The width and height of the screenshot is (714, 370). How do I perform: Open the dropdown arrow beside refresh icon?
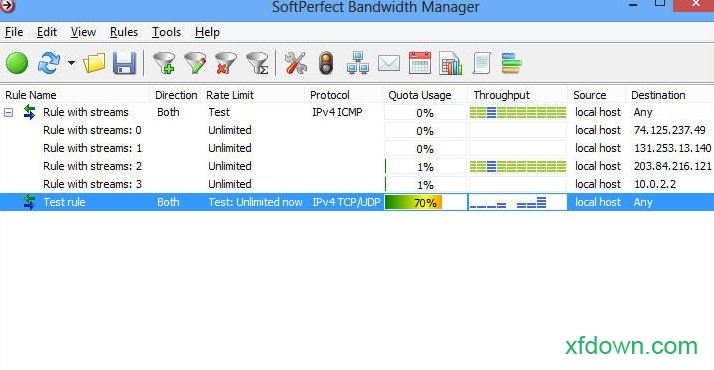71,63
